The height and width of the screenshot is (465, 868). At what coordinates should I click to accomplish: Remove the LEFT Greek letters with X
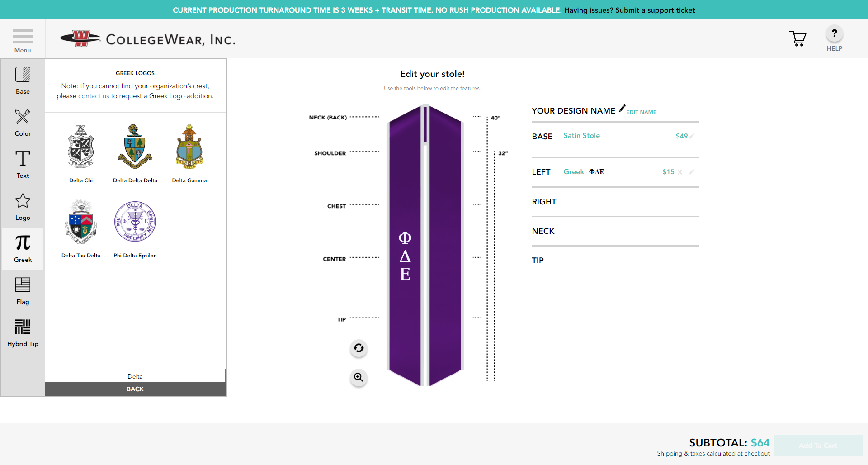pyautogui.click(x=679, y=172)
